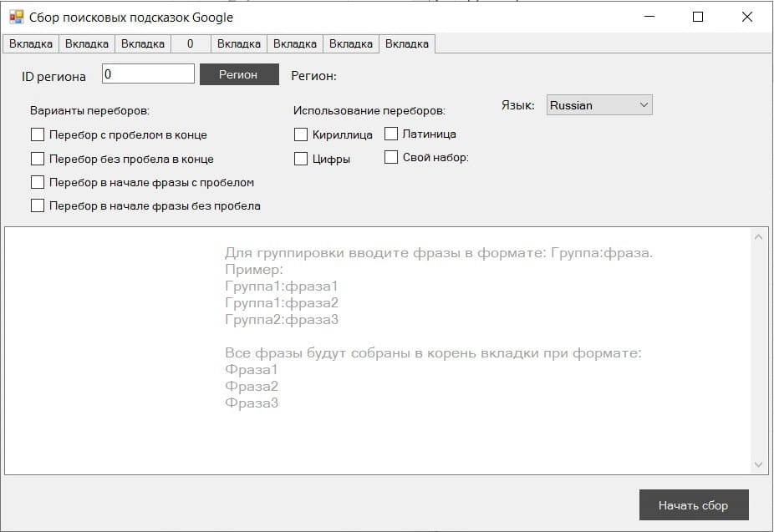Close the Сбор поисковых подсказок window
This screenshot has width=774, height=532.
(747, 17)
